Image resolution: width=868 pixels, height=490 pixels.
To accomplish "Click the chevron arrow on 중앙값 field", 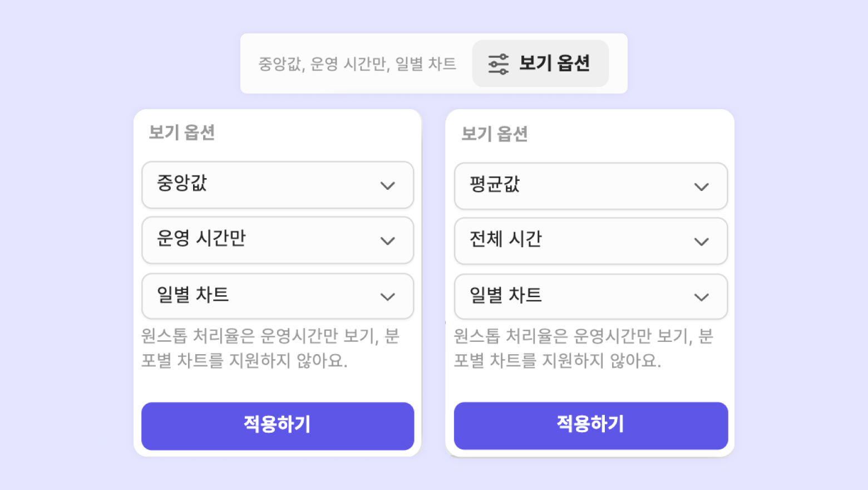I will coord(388,185).
